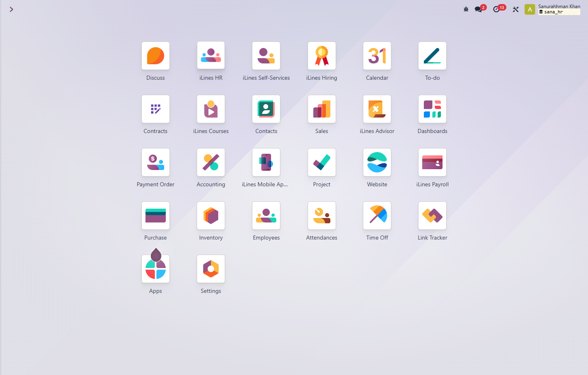The image size is (588, 375).
Task: Launch the Accounting app
Action: [x=211, y=162]
